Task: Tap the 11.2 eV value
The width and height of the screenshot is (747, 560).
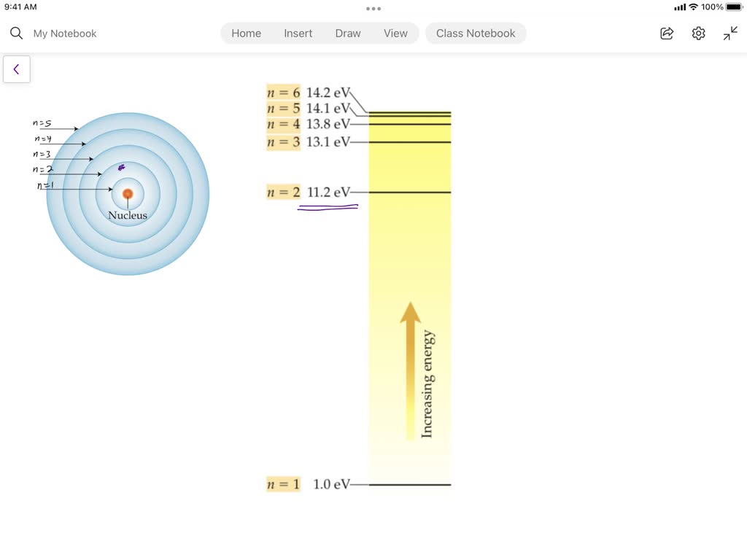Action: click(328, 192)
